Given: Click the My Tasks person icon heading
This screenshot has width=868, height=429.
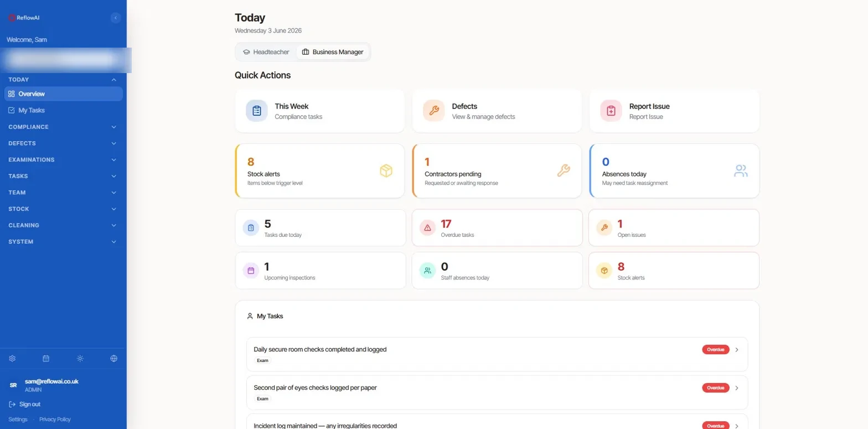Looking at the screenshot, I should pyautogui.click(x=250, y=316).
